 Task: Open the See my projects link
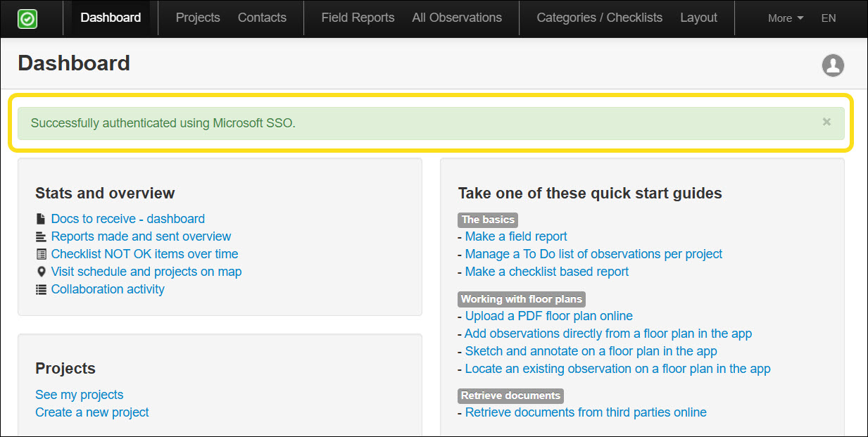pyautogui.click(x=80, y=395)
